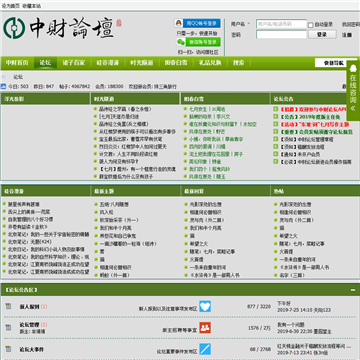This screenshot has width=360, height=360.
Task: Click the username input field
Action: (x=281, y=24)
